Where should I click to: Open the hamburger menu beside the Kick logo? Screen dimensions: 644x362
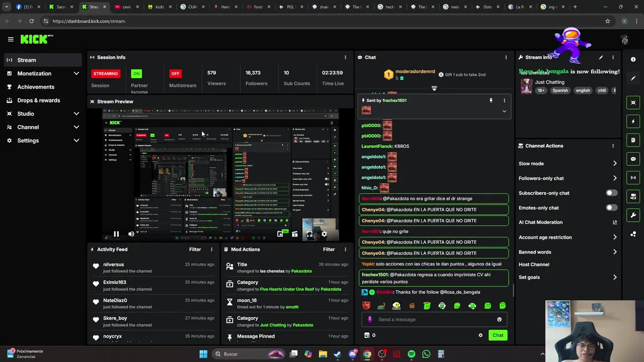[x=11, y=39]
